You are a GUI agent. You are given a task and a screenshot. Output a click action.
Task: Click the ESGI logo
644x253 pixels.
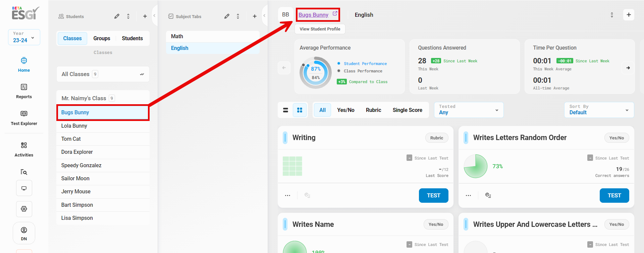25,13
